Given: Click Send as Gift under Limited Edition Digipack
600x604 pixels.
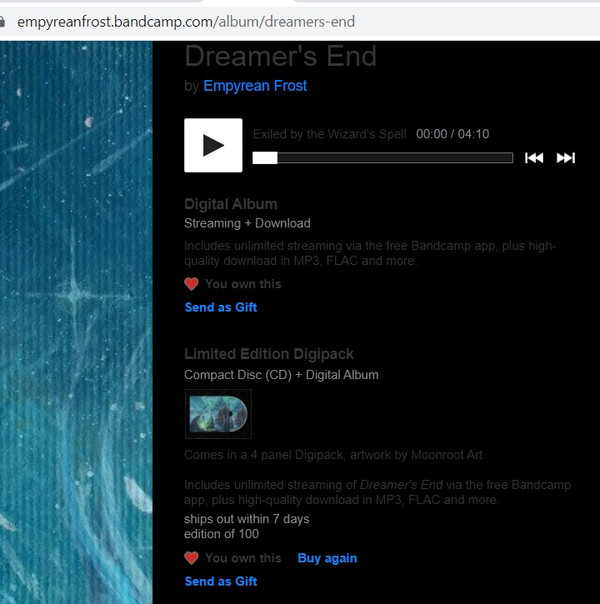Looking at the screenshot, I should (221, 581).
